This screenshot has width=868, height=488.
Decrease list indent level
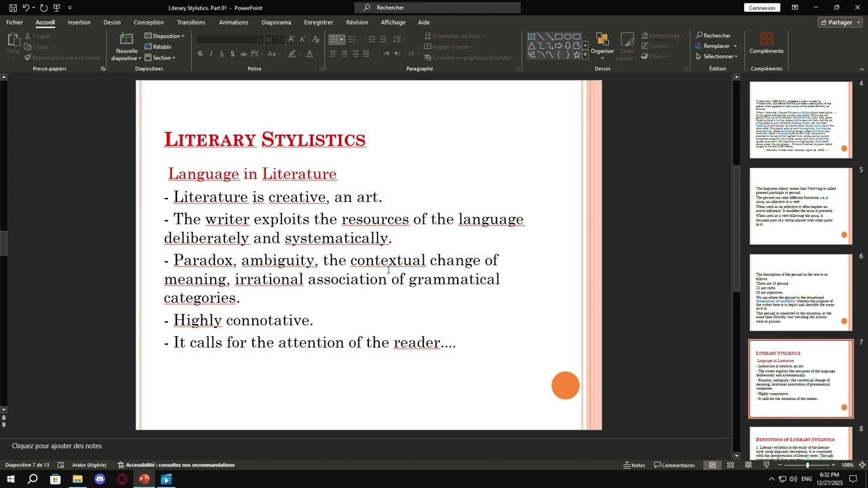tap(372, 39)
